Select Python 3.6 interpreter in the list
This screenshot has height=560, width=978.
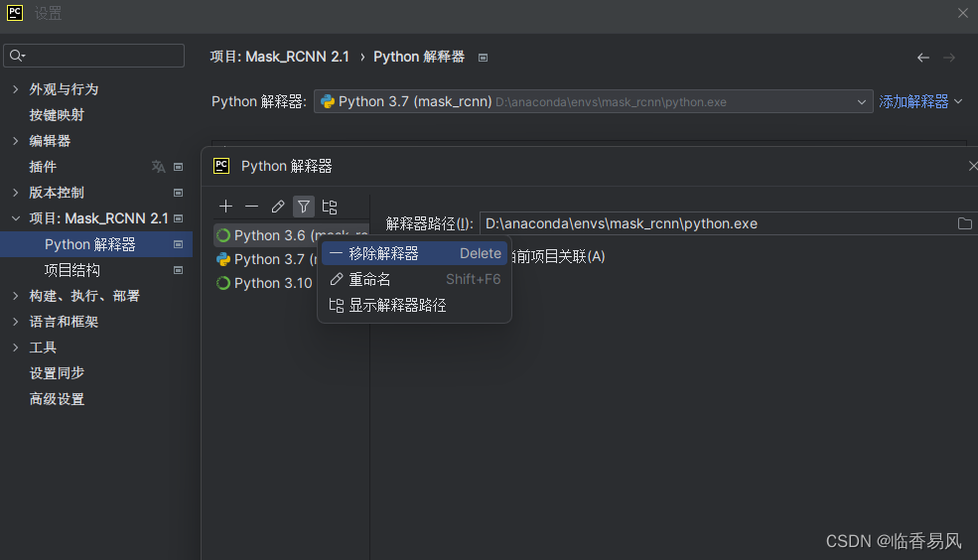click(x=291, y=235)
